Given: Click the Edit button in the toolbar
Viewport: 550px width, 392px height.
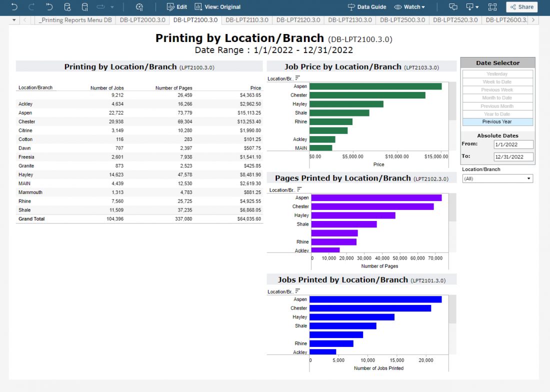Looking at the screenshot, I should pos(176,7).
